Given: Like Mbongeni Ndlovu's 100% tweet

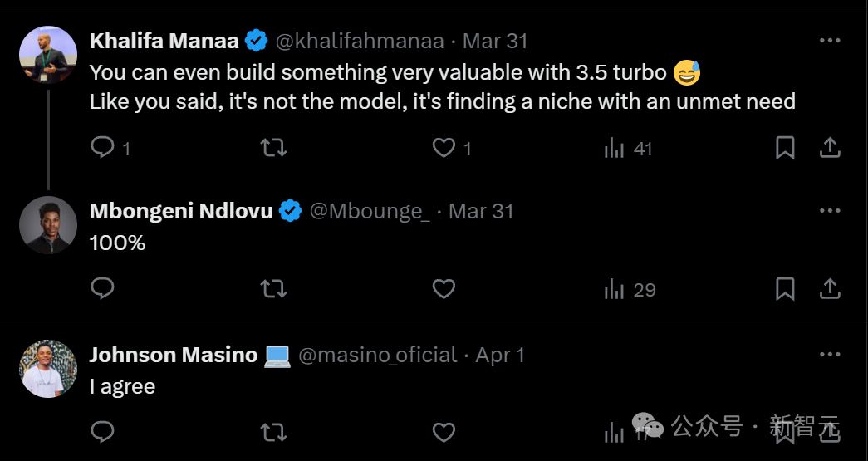Looking at the screenshot, I should tap(444, 288).
